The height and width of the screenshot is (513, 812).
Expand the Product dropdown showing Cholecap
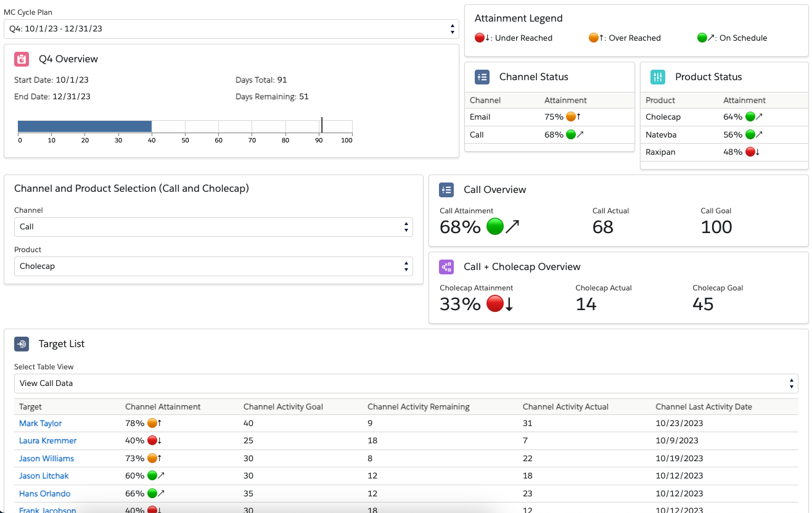pos(213,266)
